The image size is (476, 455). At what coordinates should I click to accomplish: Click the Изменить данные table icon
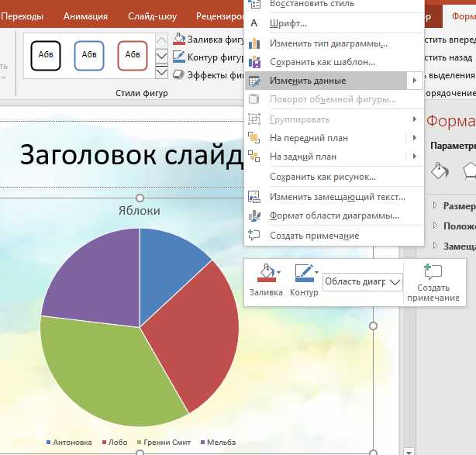[254, 81]
